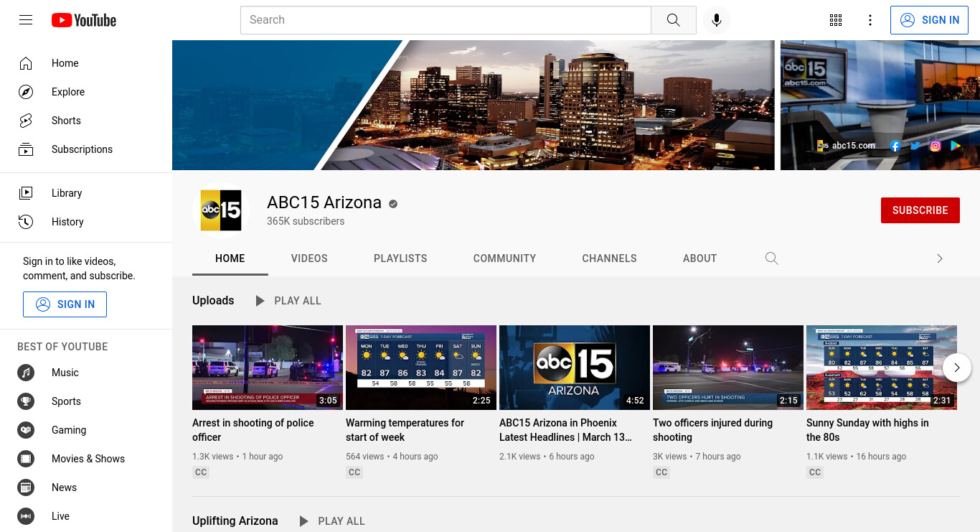Switch to the VIDEOS tab
This screenshot has height=532, width=980.
click(x=309, y=258)
